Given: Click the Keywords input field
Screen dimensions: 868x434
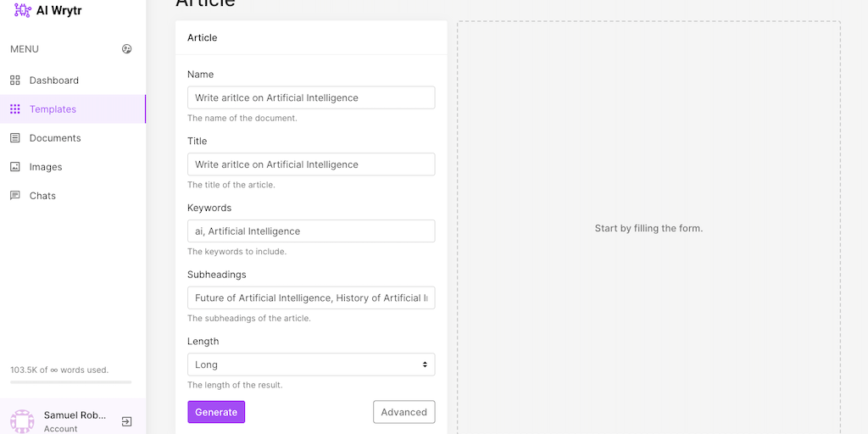Looking at the screenshot, I should coord(311,231).
